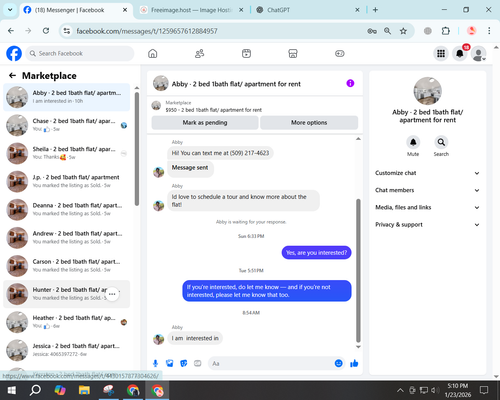The image size is (500, 400).
Task: Open a new browser tab
Action: tap(375, 10)
